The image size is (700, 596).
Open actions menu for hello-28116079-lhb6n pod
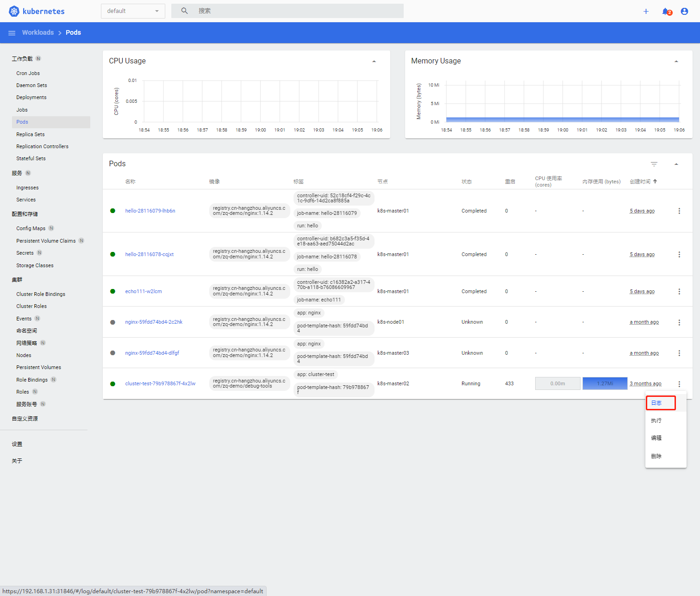pos(679,211)
